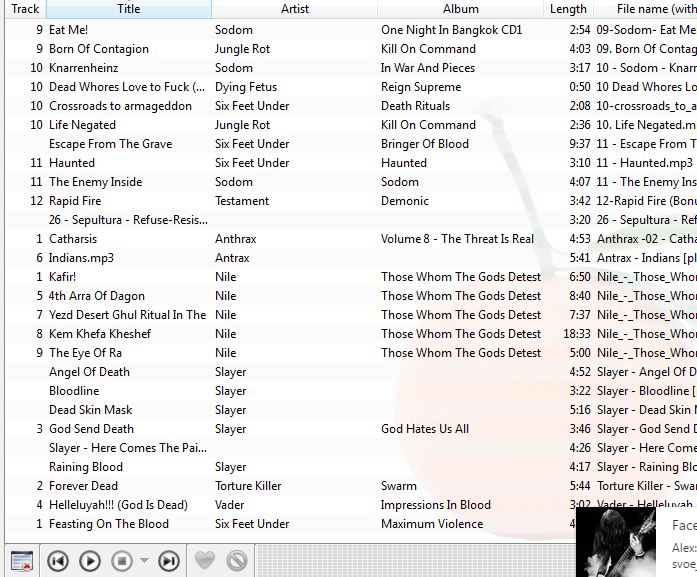
Task: Select the "God Send Death" track
Action: pyautogui.click(x=92, y=429)
